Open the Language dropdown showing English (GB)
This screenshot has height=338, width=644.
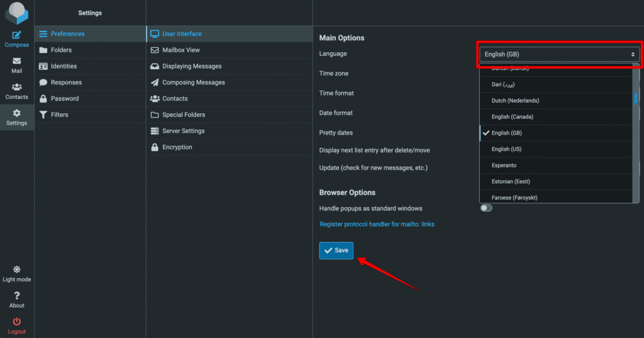559,54
